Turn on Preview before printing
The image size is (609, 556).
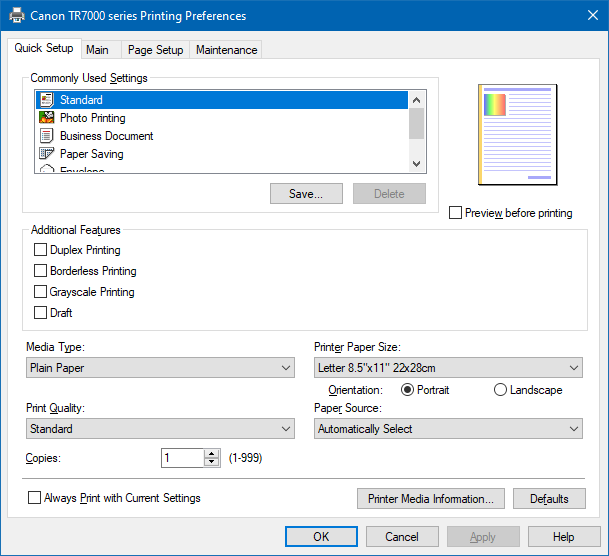pyautogui.click(x=456, y=213)
